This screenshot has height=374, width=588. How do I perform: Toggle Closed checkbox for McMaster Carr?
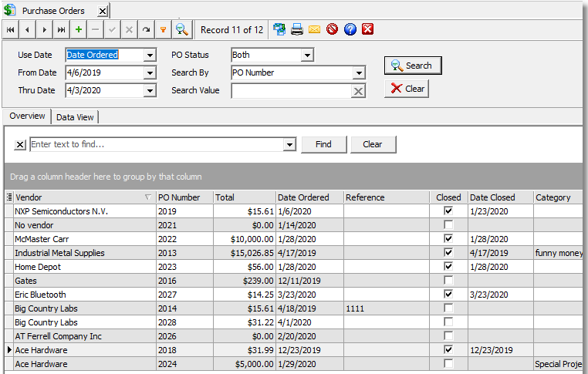pos(448,238)
